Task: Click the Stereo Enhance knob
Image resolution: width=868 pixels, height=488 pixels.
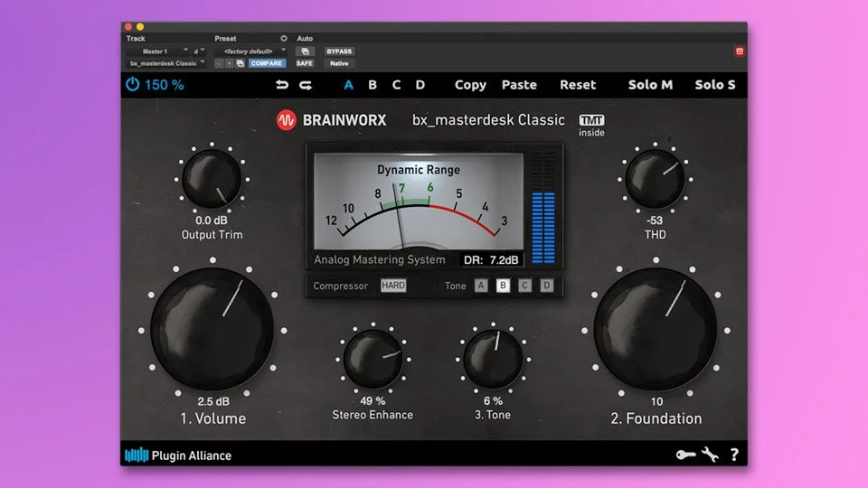Action: click(x=373, y=360)
